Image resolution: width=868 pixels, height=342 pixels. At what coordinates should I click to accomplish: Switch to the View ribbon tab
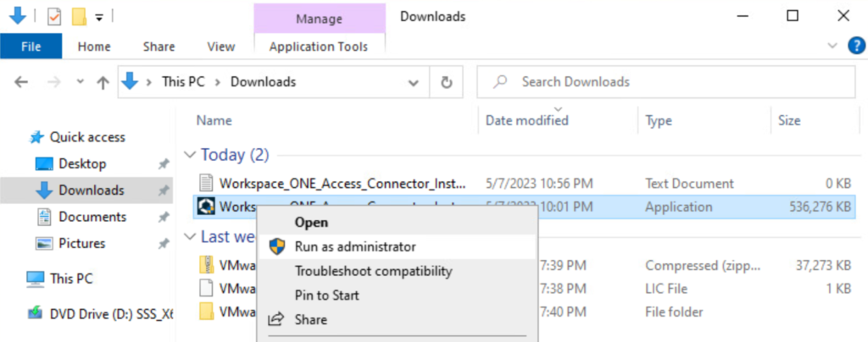[221, 47]
